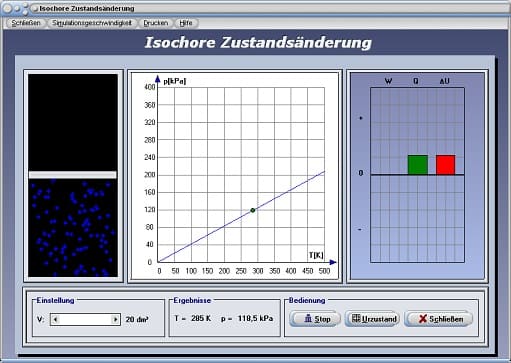Image resolution: width=511 pixels, height=363 pixels.
Task: Open the Simulationsgeschwindigkeit menu
Action: click(x=92, y=23)
